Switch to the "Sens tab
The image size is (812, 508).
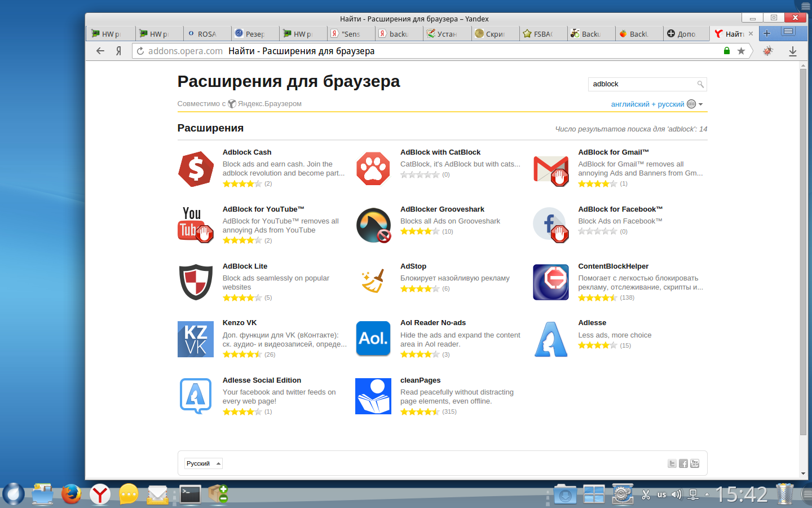tap(351, 34)
